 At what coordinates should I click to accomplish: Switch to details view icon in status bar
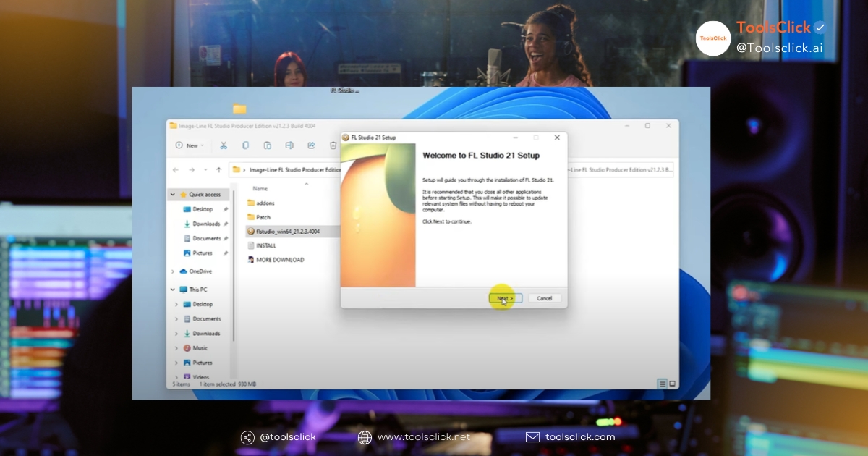pos(661,384)
